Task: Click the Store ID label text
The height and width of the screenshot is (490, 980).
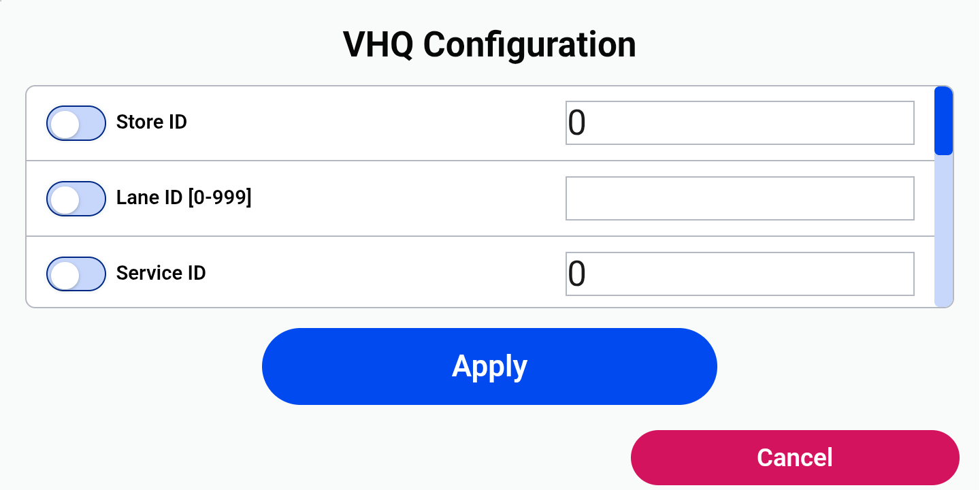Action: (x=152, y=122)
